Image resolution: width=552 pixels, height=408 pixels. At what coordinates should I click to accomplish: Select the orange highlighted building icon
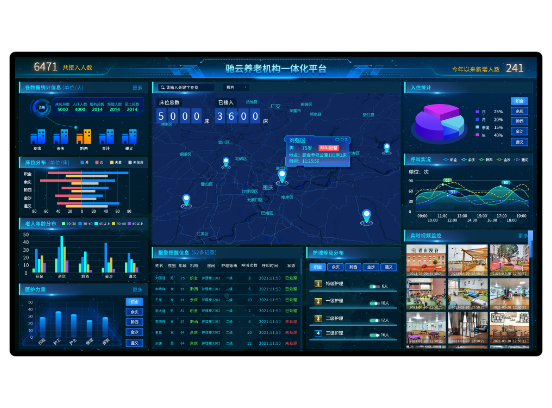coord(84,137)
